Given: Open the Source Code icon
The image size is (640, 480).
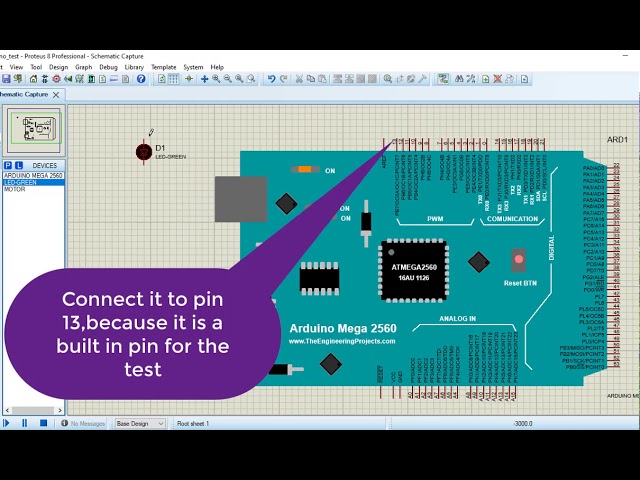Looking at the screenshot, I should point(114,79).
